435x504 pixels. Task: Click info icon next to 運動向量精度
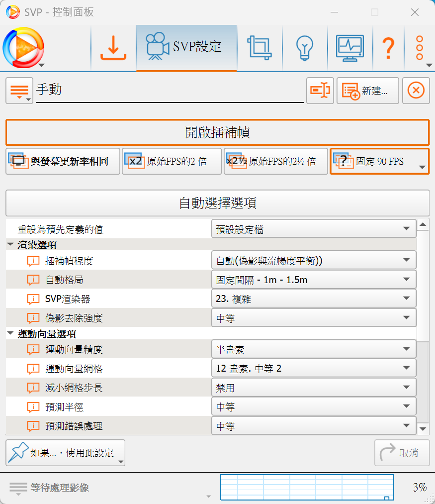(33, 349)
